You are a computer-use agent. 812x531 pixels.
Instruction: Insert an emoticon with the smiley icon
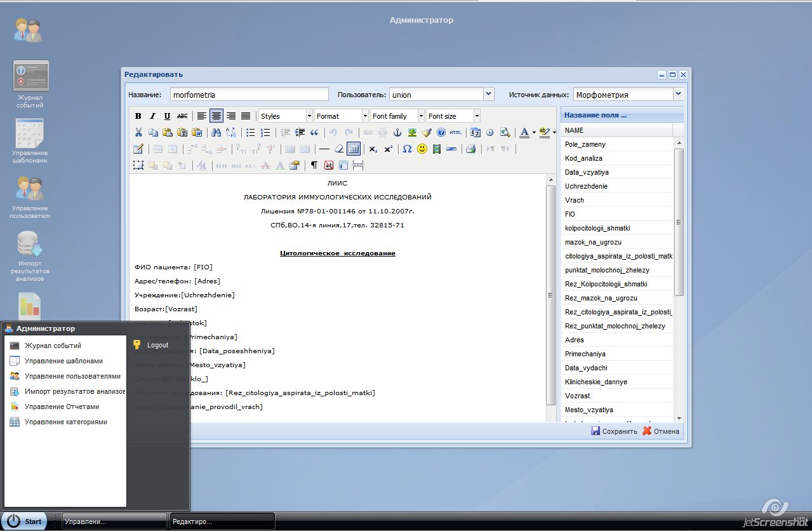click(422, 149)
